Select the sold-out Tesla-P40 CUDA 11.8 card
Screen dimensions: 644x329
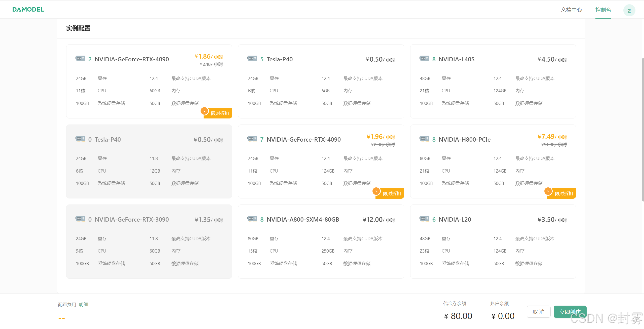click(149, 161)
